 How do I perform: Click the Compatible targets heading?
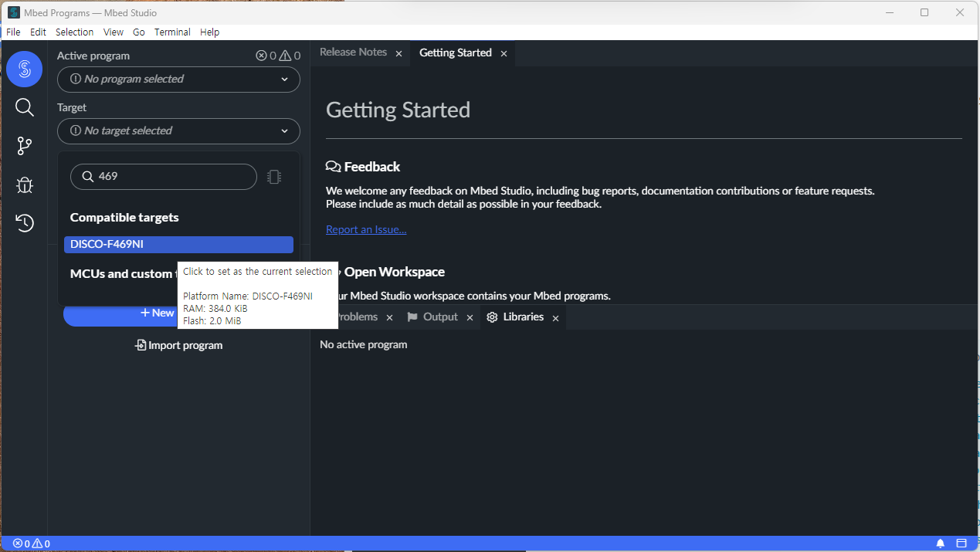point(124,218)
